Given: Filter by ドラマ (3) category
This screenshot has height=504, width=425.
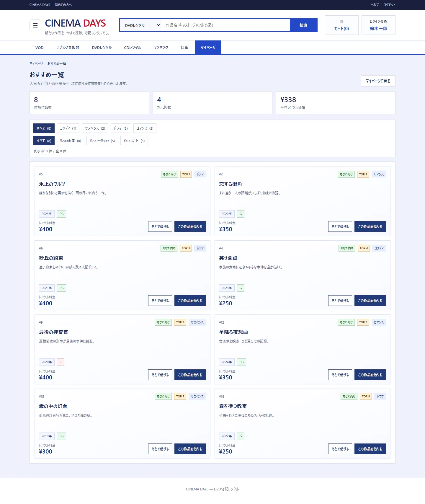Looking at the screenshot, I should 121,128.
